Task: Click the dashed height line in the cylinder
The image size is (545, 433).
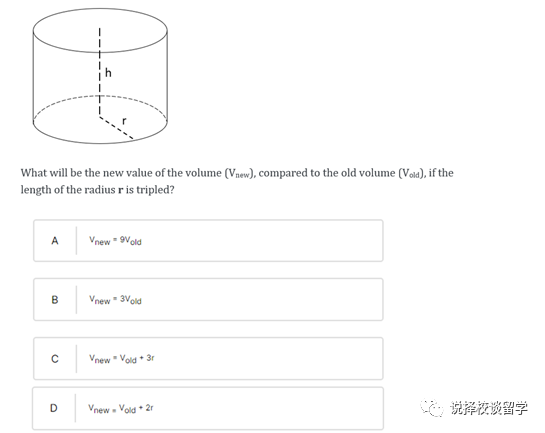Action: (x=99, y=71)
